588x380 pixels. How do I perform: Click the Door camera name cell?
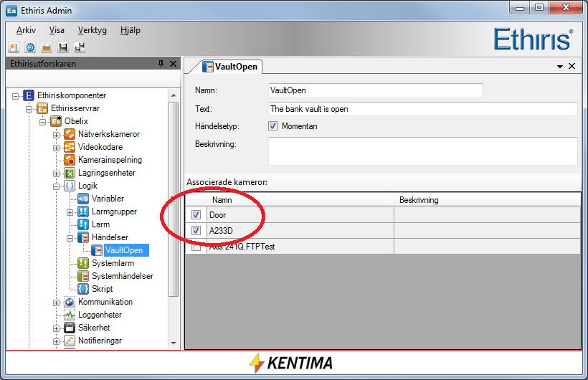coord(300,215)
